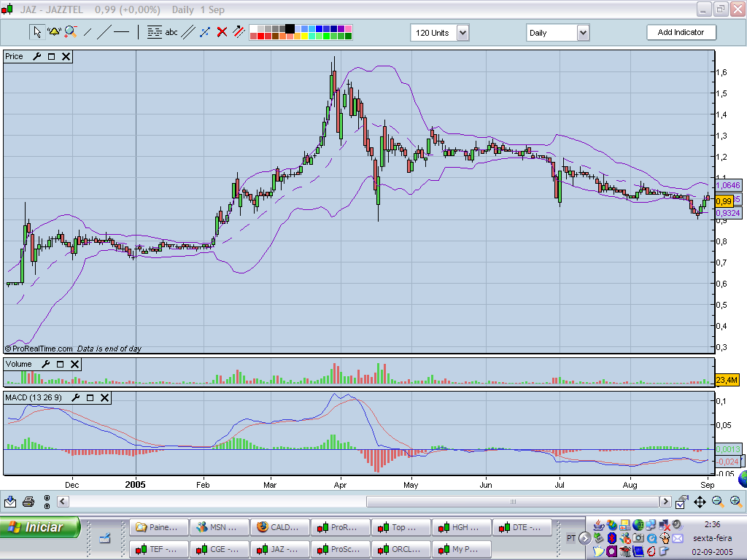Activate the zoom magnifier tool

[71, 31]
